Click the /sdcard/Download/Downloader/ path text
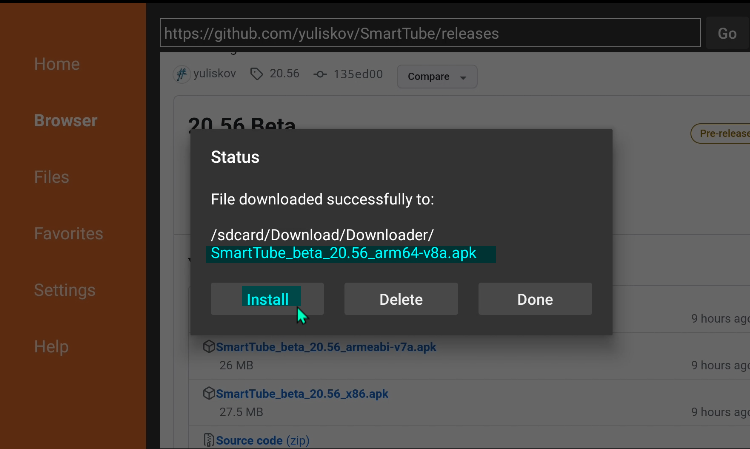 click(322, 235)
